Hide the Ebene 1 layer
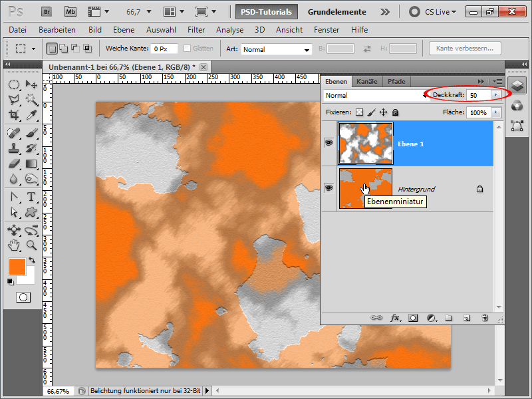 point(329,143)
